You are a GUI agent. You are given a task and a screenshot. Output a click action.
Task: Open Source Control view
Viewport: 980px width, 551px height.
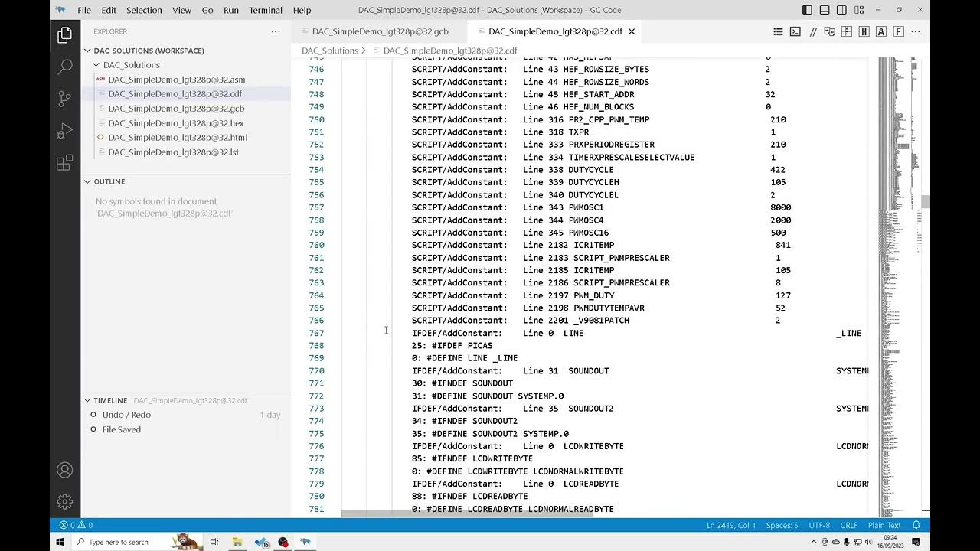[65, 99]
